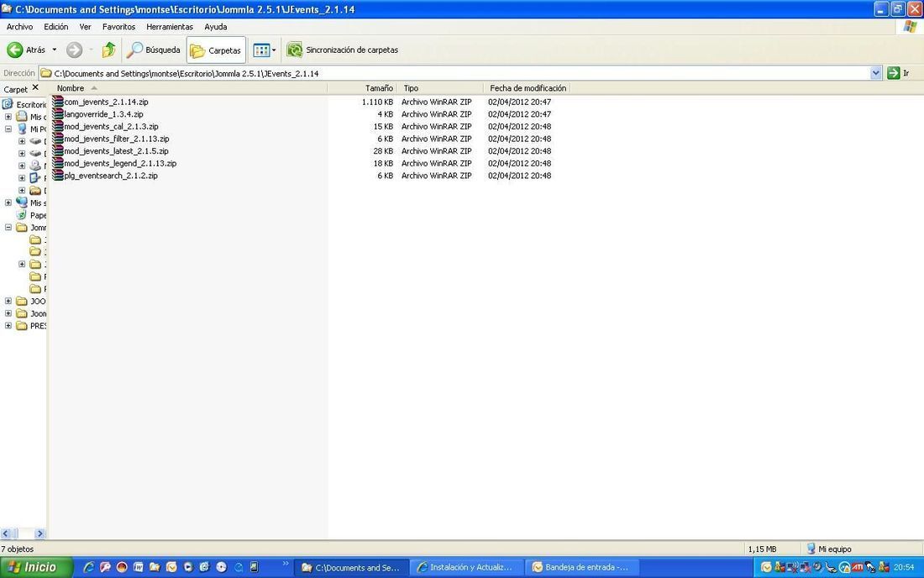Select the langoverride_1.3.4.zip archive icon
This screenshot has width=924, height=578.
coord(58,113)
